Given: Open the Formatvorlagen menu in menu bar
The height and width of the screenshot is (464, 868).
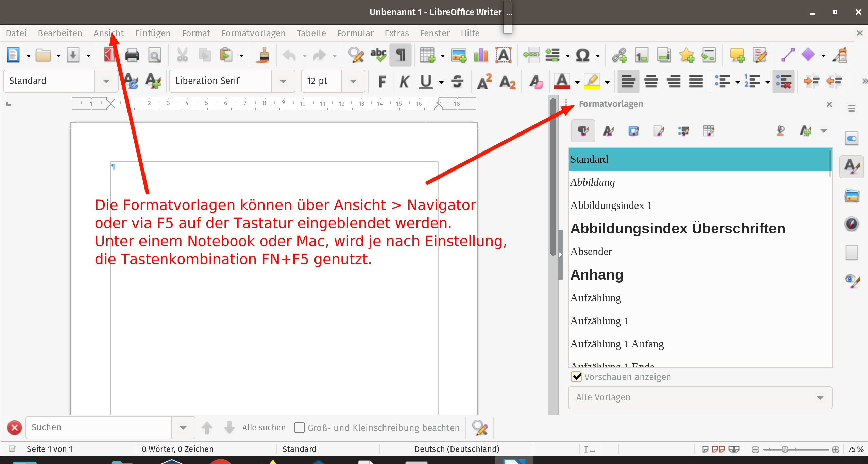Looking at the screenshot, I should (x=253, y=33).
